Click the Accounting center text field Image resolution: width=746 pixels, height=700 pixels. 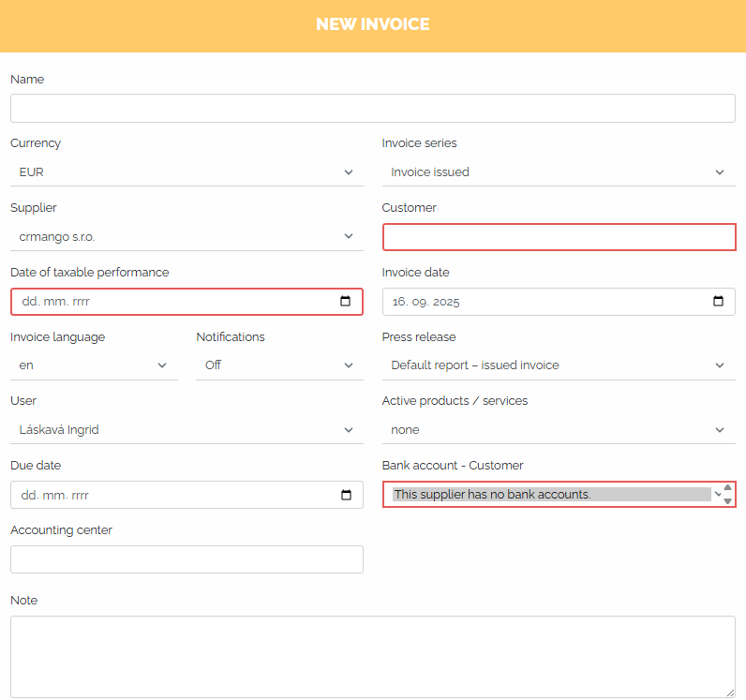coord(186,559)
